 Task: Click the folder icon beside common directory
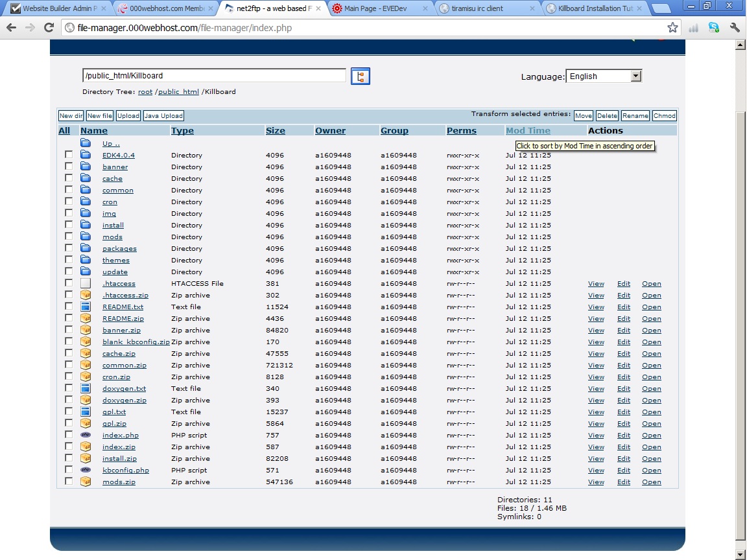pyautogui.click(x=86, y=190)
